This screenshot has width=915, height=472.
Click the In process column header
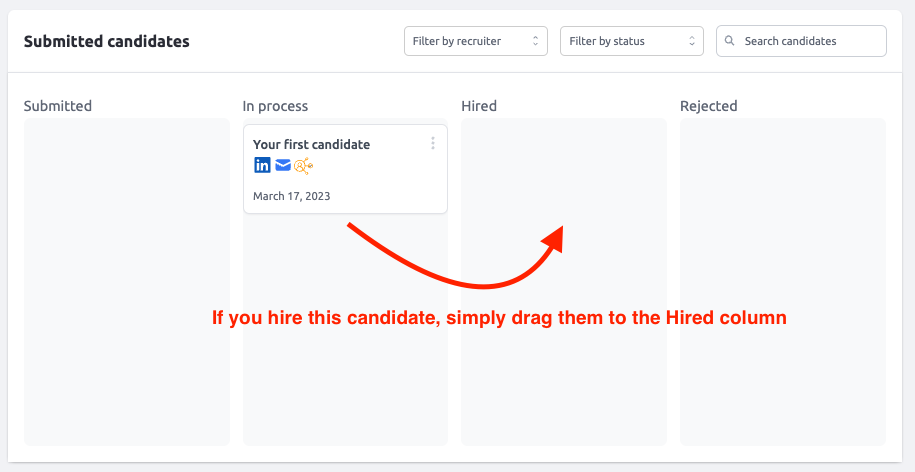tap(275, 106)
